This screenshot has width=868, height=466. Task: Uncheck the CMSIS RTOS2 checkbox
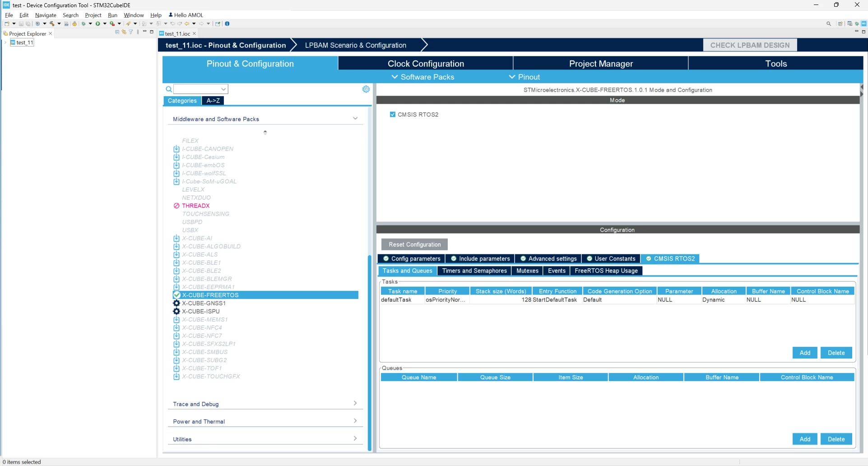click(x=393, y=115)
